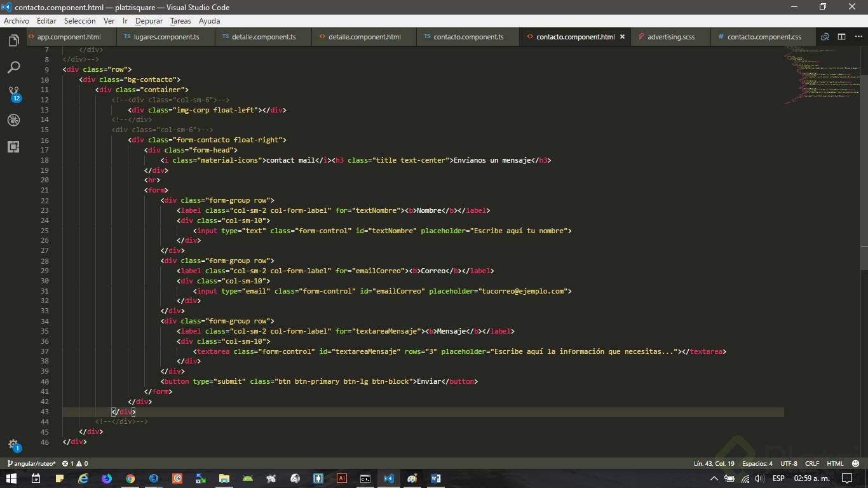
Task: Click Lín. 43, Col. 19 cursor position
Action: click(714, 464)
